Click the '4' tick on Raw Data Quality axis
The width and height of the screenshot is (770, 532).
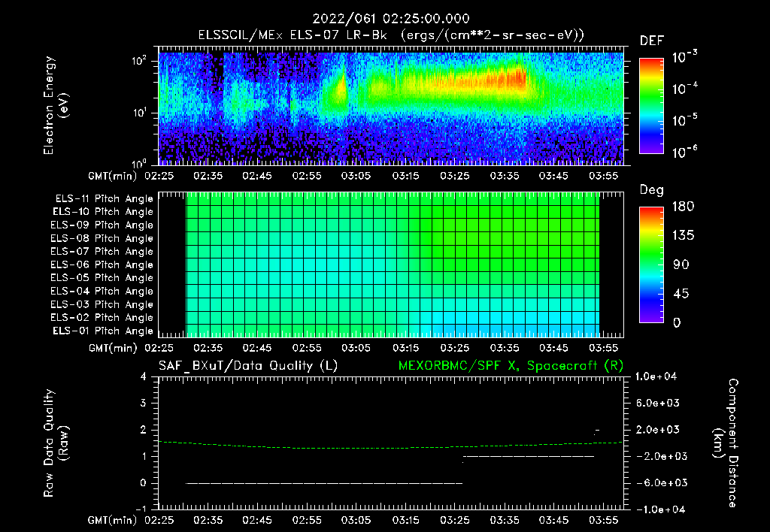pos(144,377)
